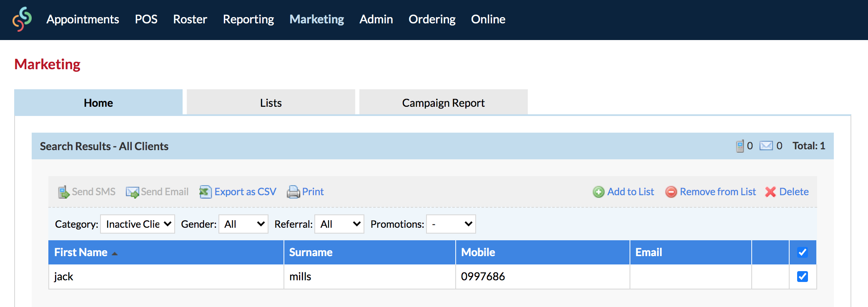Click the envelope count icon in header
Viewport: 868px width, 307px height.
766,146
